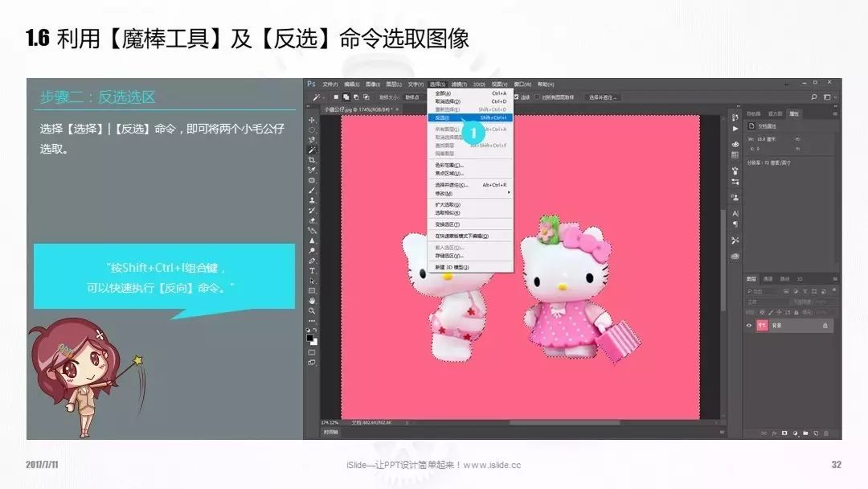Toggle the lock transparent pixels icon
The image size is (868, 489).
[x=762, y=313]
